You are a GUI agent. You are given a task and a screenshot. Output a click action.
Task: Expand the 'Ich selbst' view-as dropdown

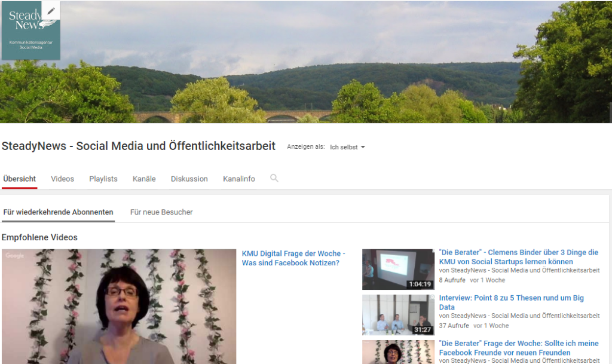[x=347, y=147]
